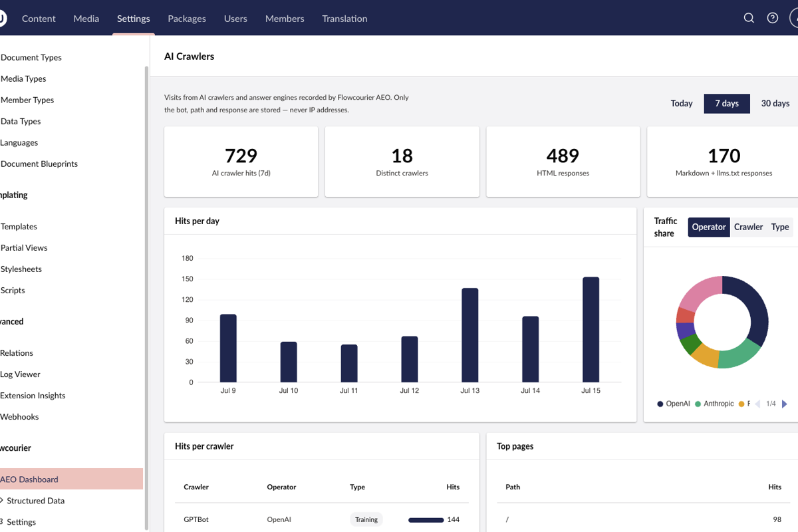Select the 30 days time range
Screen dimensions: 798x532
coord(775,103)
